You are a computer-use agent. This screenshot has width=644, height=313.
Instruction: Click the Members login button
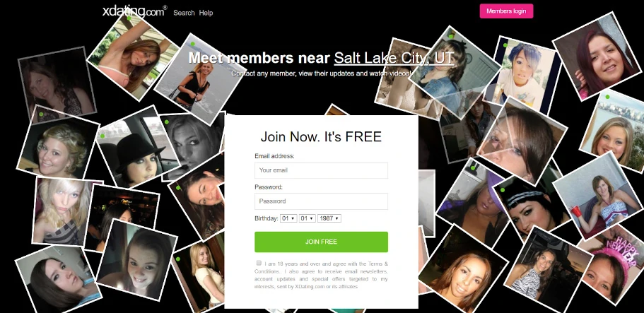(x=506, y=11)
